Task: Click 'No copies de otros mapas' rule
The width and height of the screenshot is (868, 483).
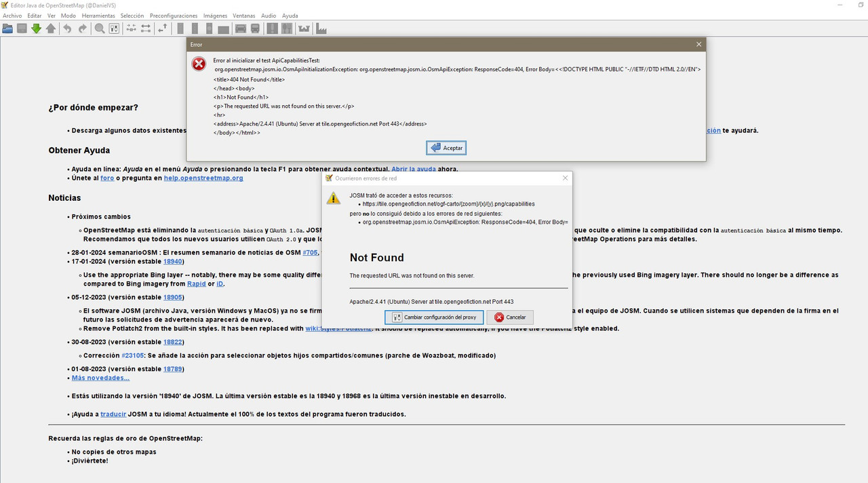Action: (114, 452)
